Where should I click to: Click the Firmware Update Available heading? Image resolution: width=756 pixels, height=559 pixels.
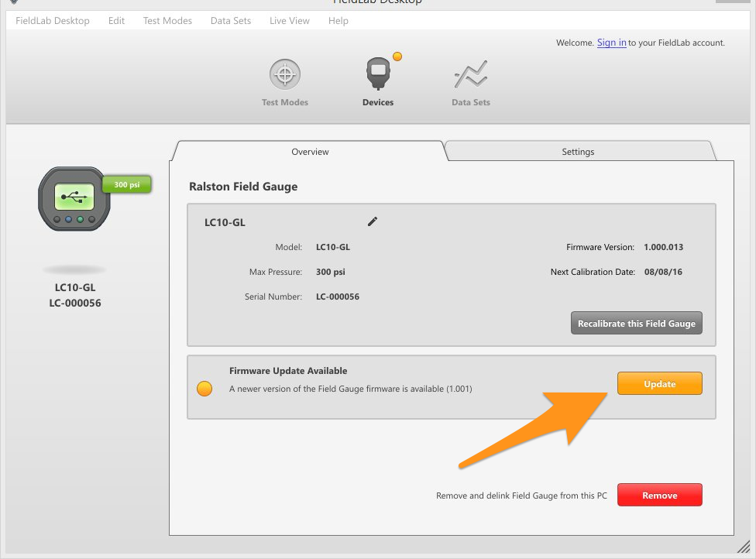[288, 371]
